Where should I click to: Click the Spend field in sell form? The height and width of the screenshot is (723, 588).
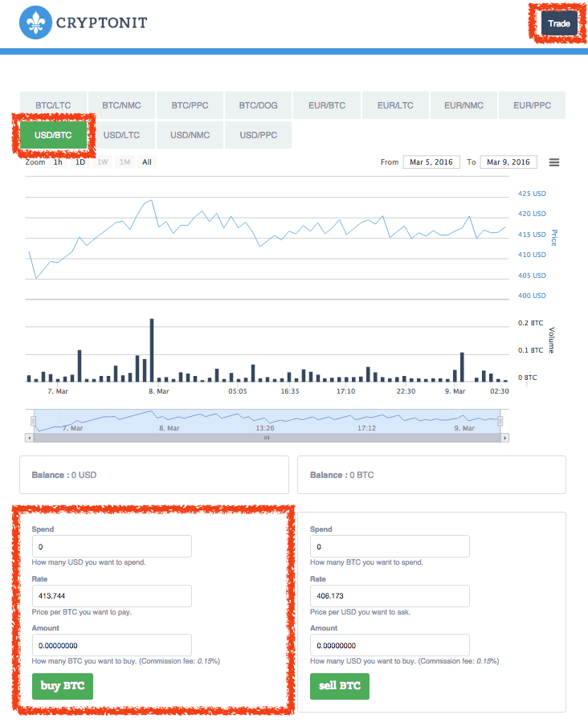[x=390, y=546]
